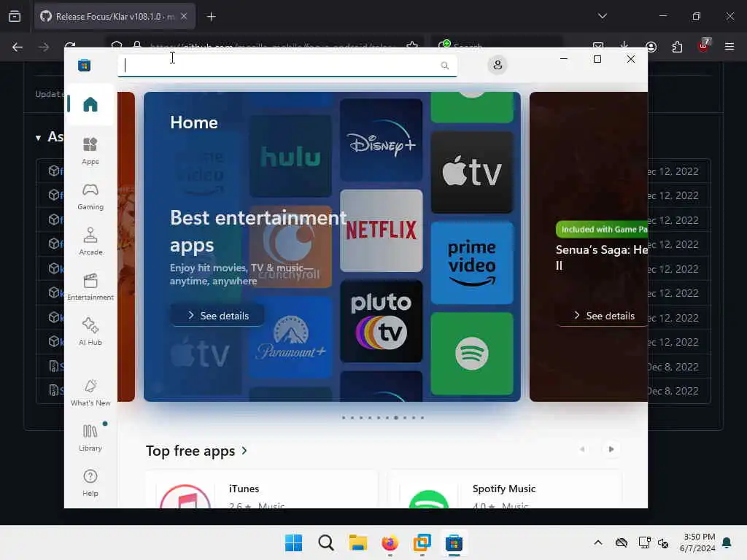Viewport: 747px width, 560px height.
Task: Show previous Top free apps page arrow
Action: click(582, 449)
